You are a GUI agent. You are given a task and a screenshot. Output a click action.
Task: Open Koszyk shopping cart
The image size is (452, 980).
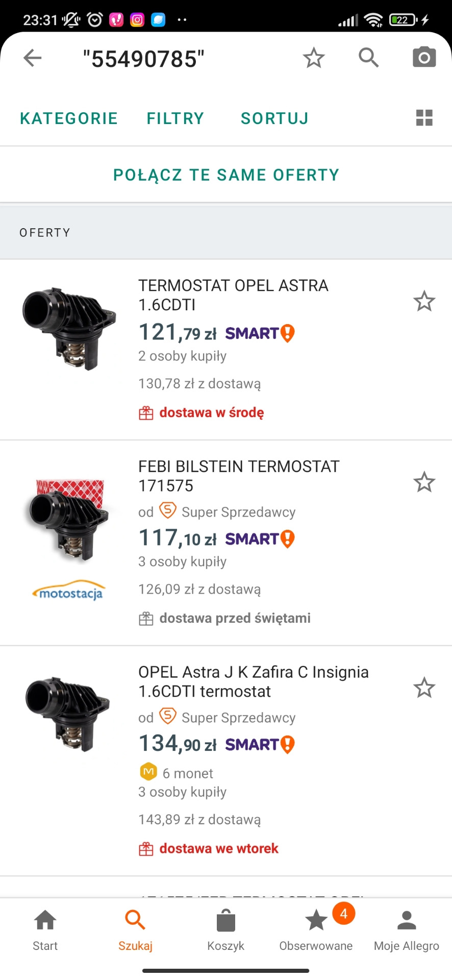225,930
